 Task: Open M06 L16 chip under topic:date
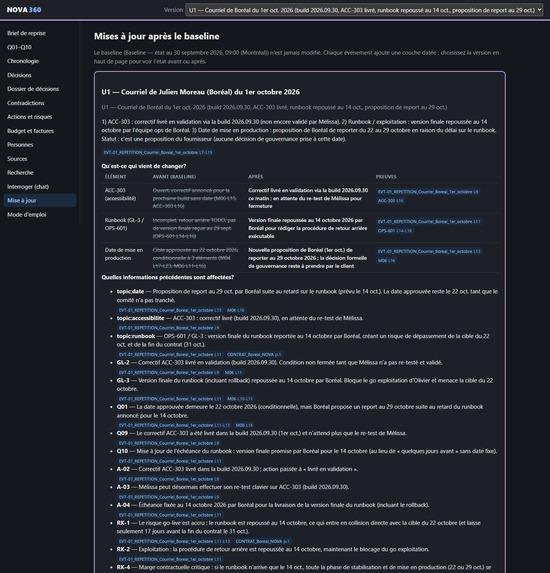coord(236,310)
